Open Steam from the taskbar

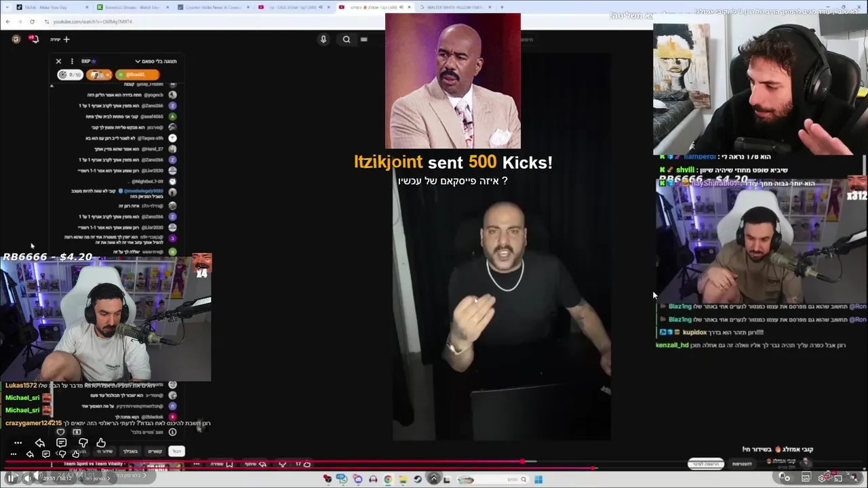pyautogui.click(x=418, y=479)
